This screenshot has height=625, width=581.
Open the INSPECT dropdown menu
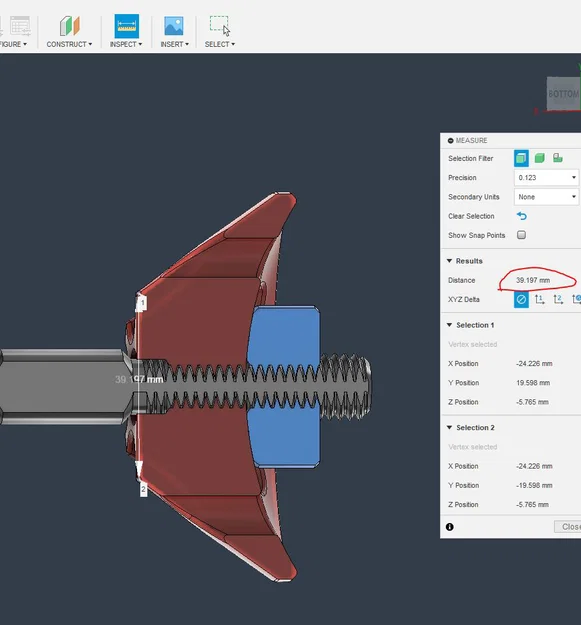(x=126, y=44)
